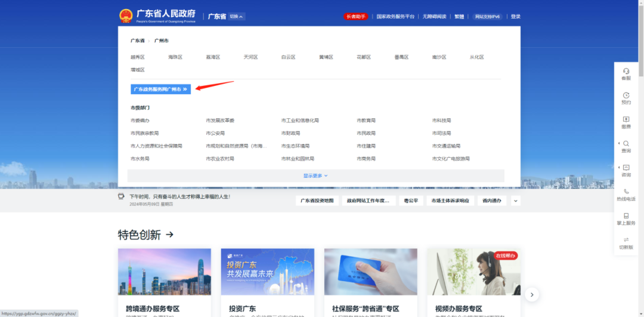Click 市场主体诉求响应 quick link
Screen dimensions: 644x317
click(x=451, y=201)
